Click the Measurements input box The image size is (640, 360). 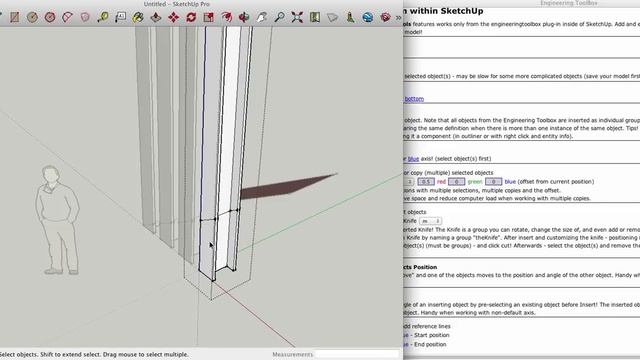357,354
